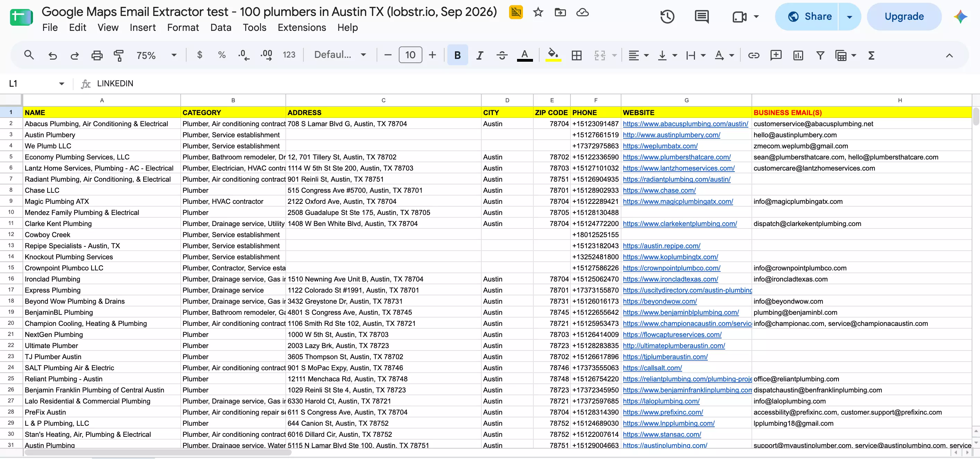Increase font size with plus button

click(x=432, y=55)
